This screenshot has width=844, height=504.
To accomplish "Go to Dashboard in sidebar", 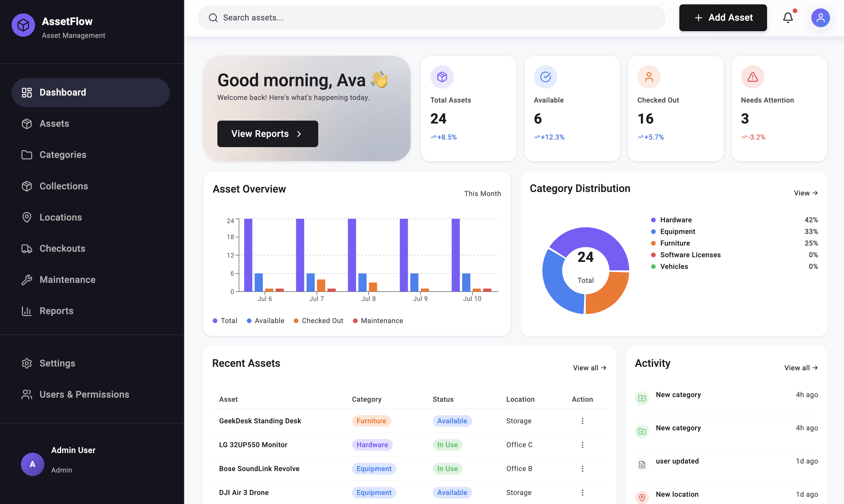I will 90,92.
